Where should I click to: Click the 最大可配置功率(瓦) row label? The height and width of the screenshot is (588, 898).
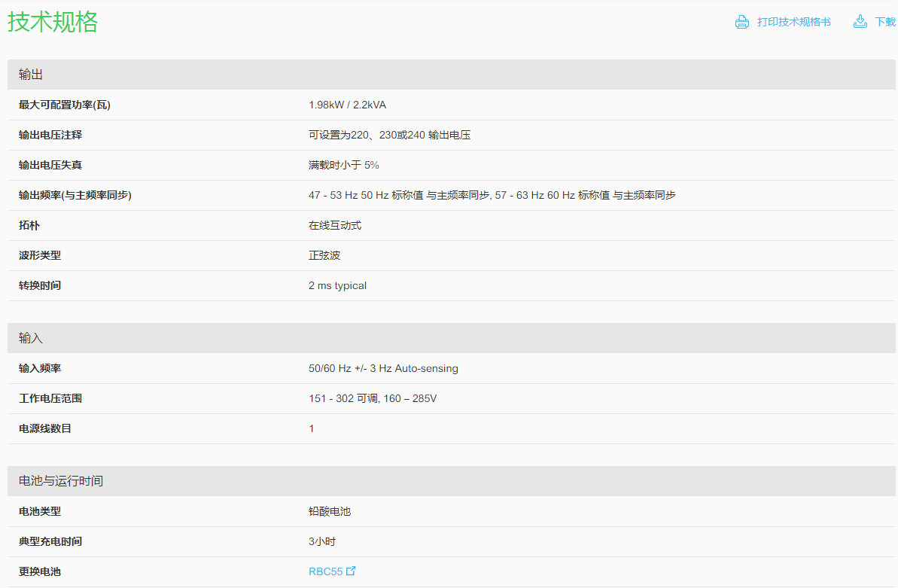click(65, 105)
